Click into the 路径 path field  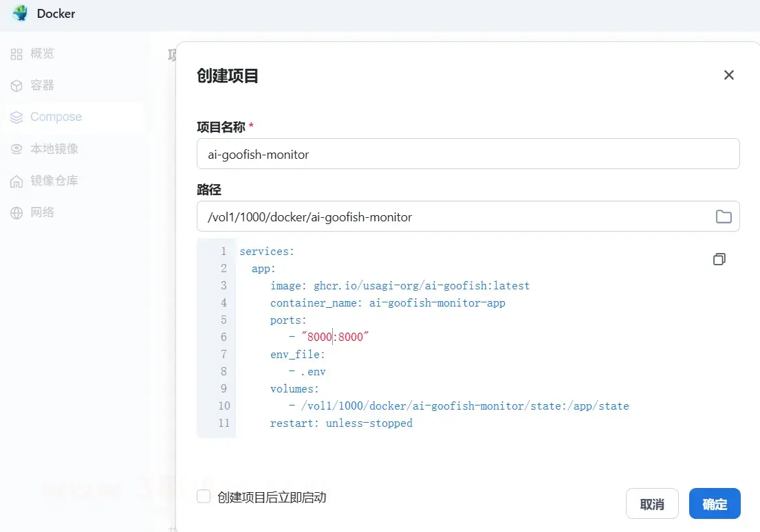[454, 217]
